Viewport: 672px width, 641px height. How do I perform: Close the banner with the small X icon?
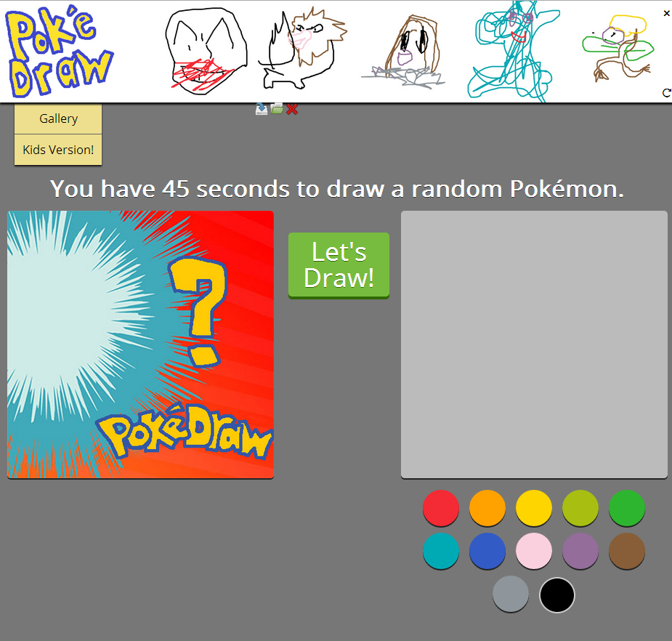pos(666,13)
